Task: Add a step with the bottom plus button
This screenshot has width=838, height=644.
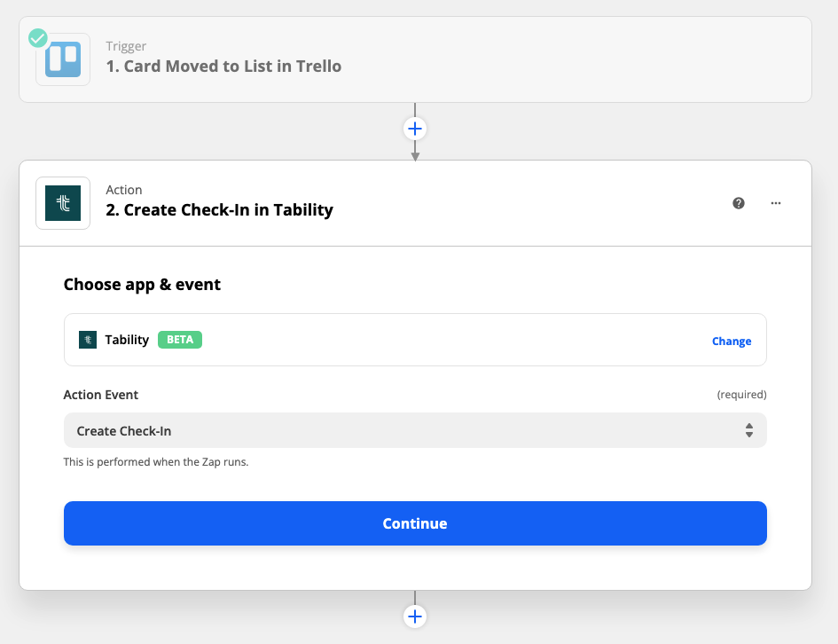Action: pos(415,616)
